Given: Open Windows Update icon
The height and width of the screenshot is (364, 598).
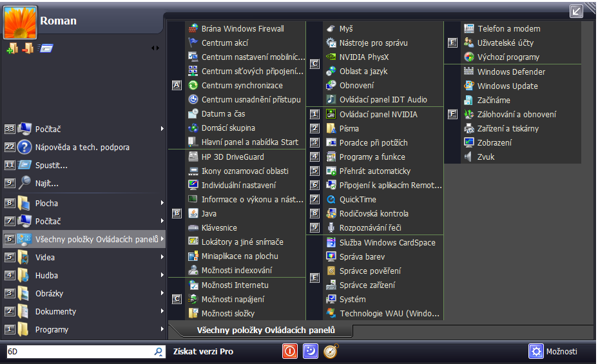Looking at the screenshot, I should (468, 86).
